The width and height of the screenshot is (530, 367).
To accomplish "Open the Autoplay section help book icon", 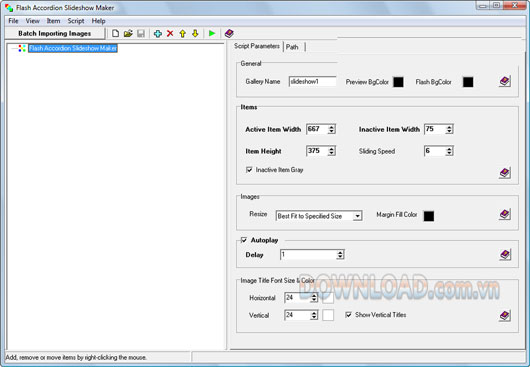I will (x=505, y=254).
